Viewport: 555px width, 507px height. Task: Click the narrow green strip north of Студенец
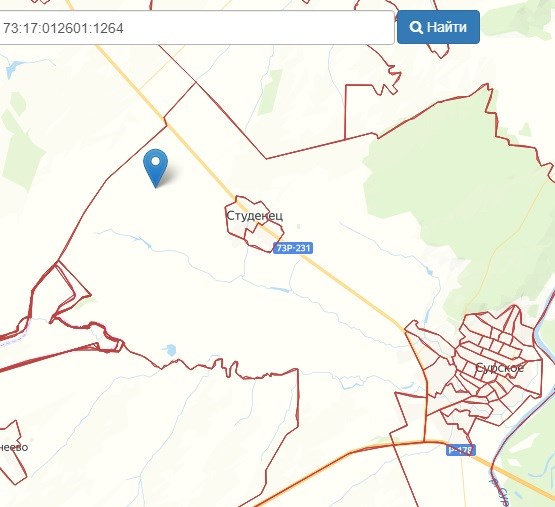pos(270,92)
